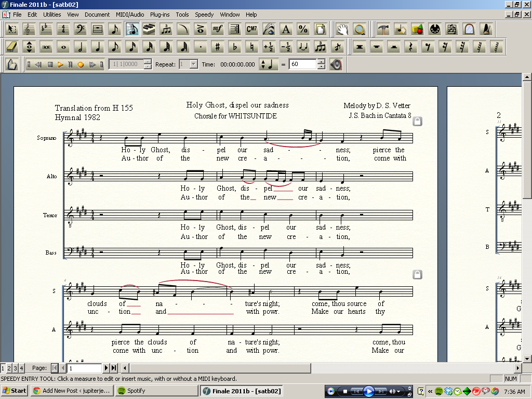Image resolution: width=532 pixels, height=399 pixels.
Task: Switch to layer 1 button
Action: (3, 368)
